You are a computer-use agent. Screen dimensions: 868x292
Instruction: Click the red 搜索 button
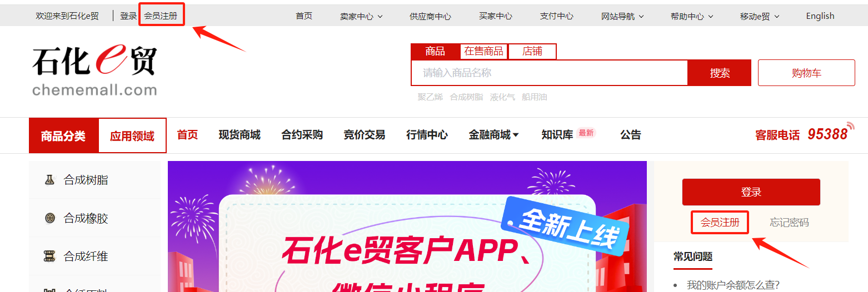click(720, 73)
